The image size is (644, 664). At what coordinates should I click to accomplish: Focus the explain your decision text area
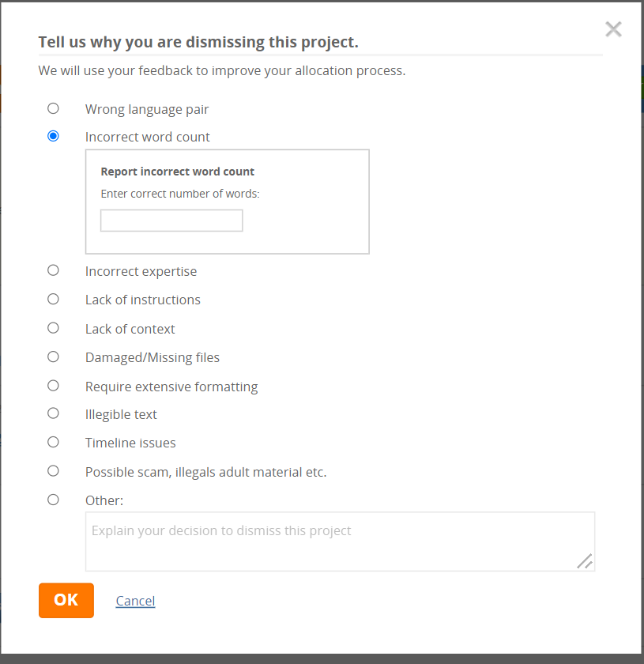[x=340, y=541]
